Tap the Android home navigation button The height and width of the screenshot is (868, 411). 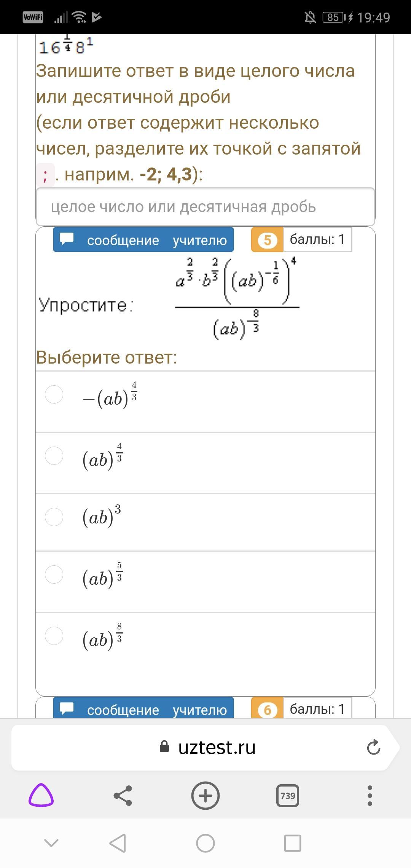[x=205, y=843]
